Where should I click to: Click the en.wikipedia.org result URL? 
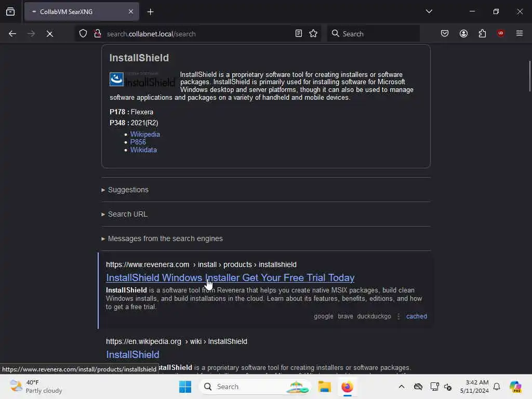177,342
